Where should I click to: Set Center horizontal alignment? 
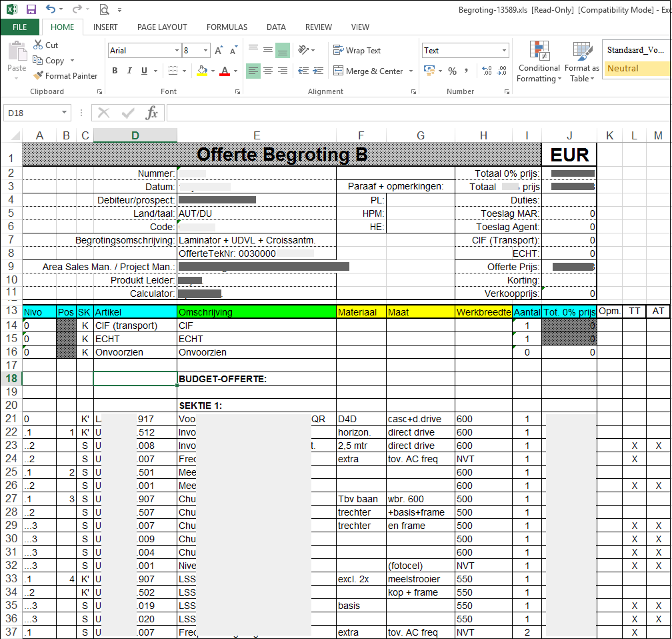[268, 71]
